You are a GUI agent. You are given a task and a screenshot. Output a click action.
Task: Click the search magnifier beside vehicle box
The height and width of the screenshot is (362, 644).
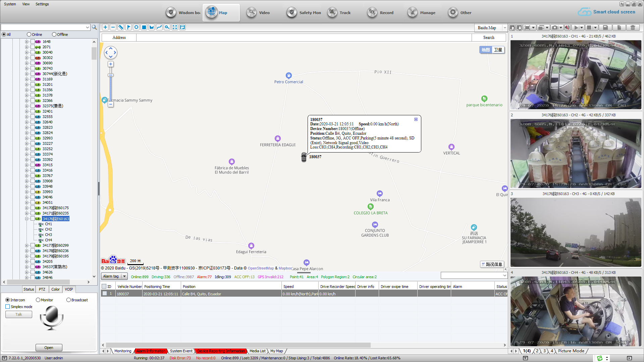click(95, 27)
